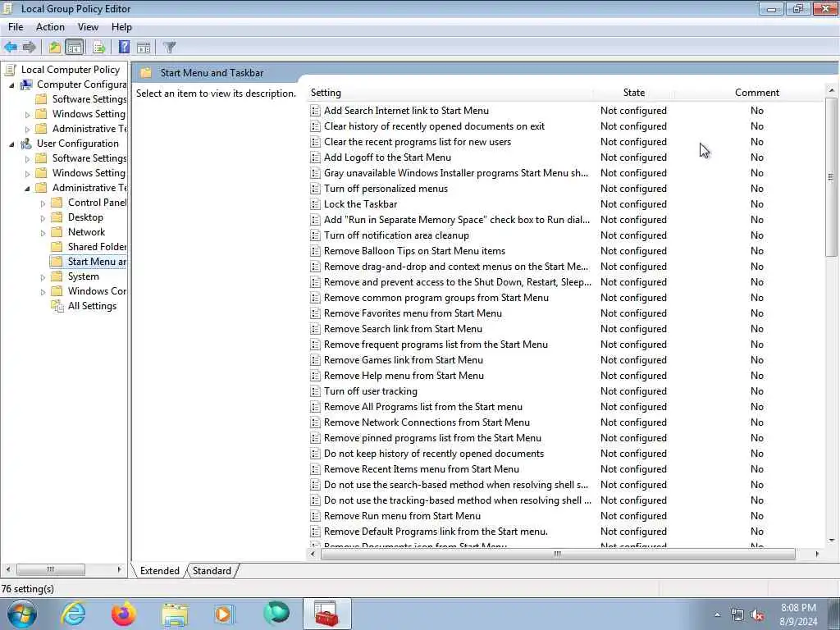The image size is (840, 630).
Task: Click the settings list horizontal scrollbar thumb
Action: pyautogui.click(x=558, y=554)
